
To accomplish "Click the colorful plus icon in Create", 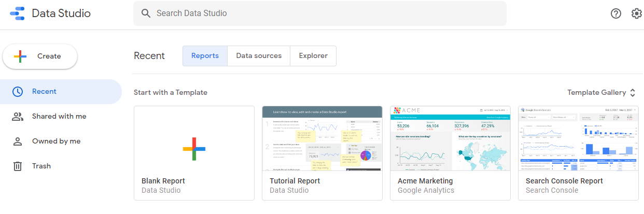I will [x=20, y=56].
